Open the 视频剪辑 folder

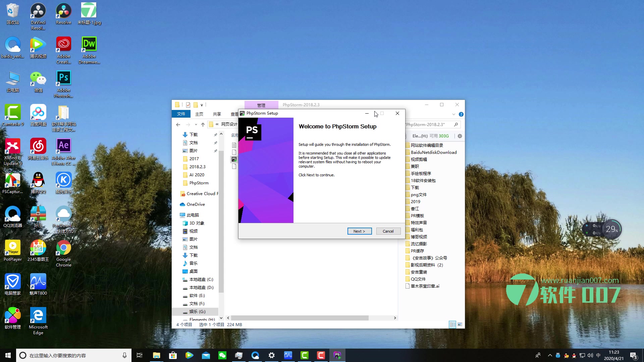coord(419,160)
